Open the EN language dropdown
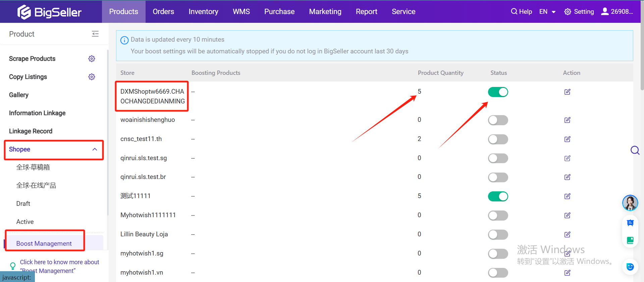The width and height of the screenshot is (644, 282). (x=547, y=12)
